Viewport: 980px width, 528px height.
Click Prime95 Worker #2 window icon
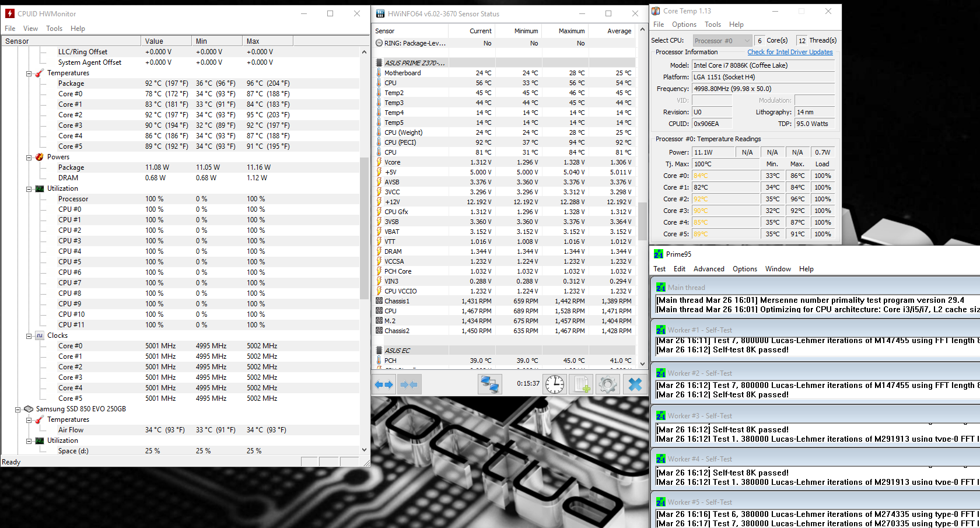click(x=660, y=373)
